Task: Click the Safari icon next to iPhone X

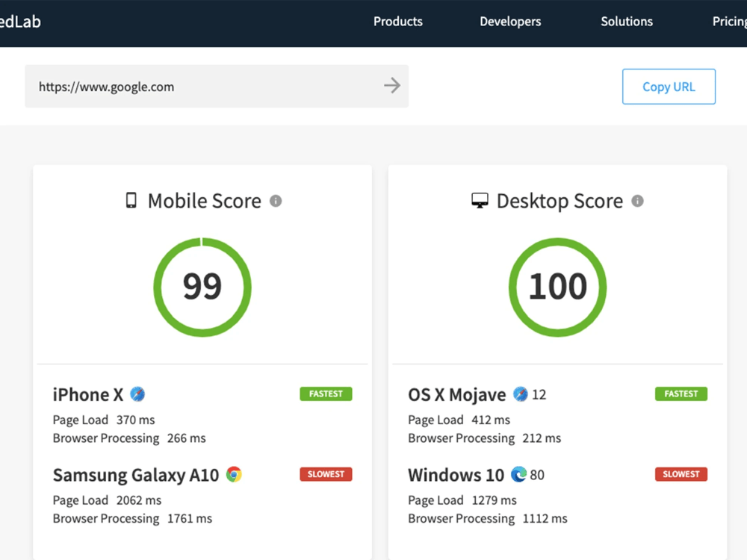Action: click(137, 393)
